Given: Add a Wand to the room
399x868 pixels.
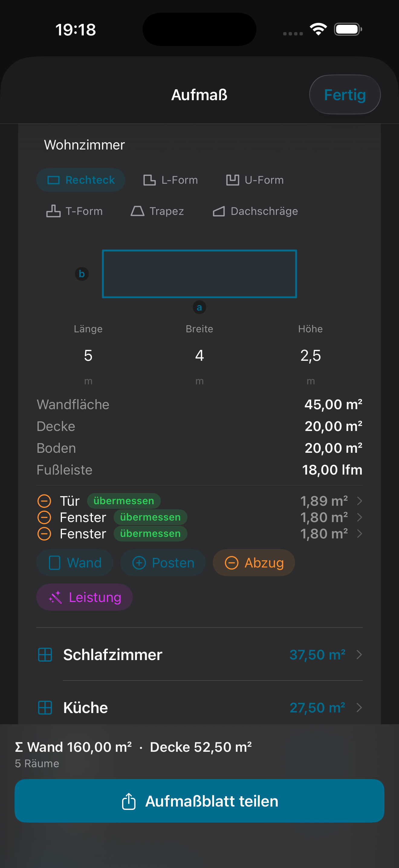Looking at the screenshot, I should coord(75,563).
